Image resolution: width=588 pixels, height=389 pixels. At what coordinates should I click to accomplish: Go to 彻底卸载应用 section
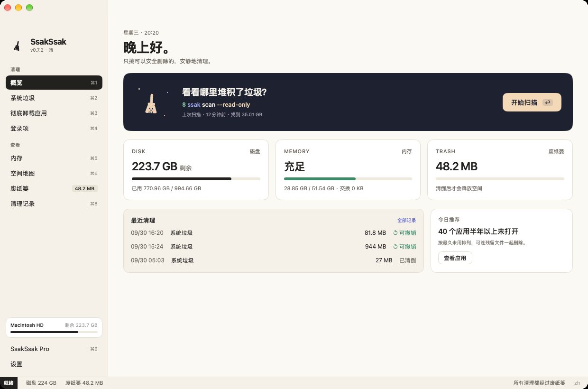[54, 113]
